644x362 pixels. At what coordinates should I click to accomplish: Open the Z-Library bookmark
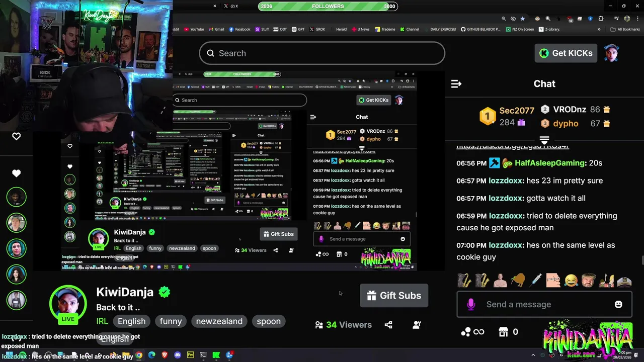(549, 29)
